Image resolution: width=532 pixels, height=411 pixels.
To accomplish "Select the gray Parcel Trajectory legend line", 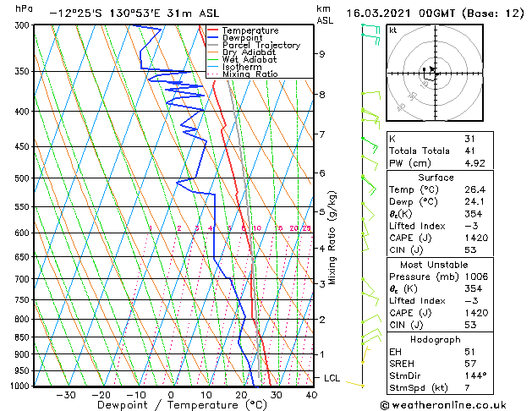I will 213,45.
